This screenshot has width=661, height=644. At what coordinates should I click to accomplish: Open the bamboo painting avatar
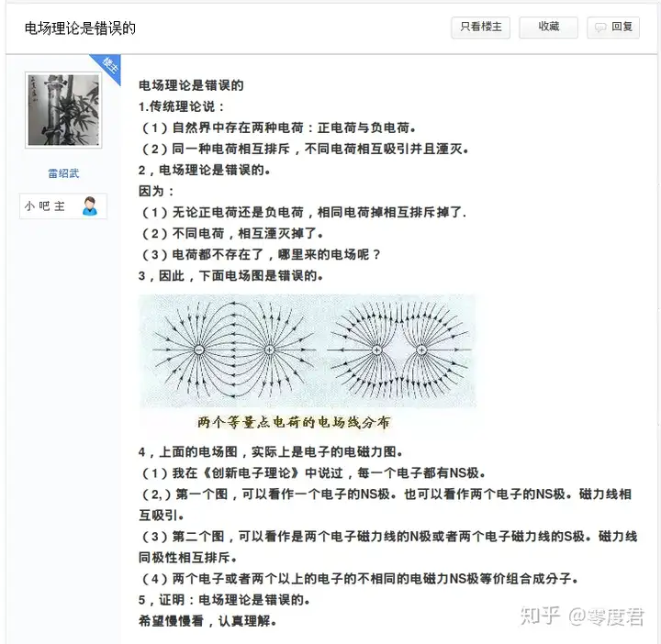63,110
